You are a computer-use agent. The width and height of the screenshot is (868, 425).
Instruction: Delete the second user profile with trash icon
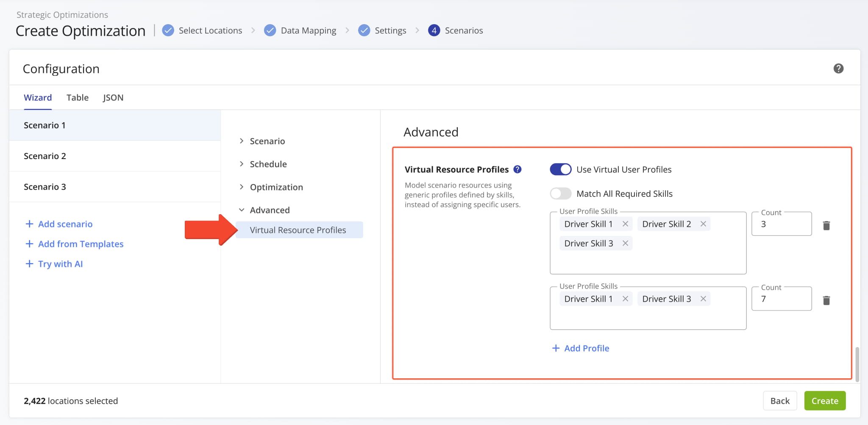(826, 299)
